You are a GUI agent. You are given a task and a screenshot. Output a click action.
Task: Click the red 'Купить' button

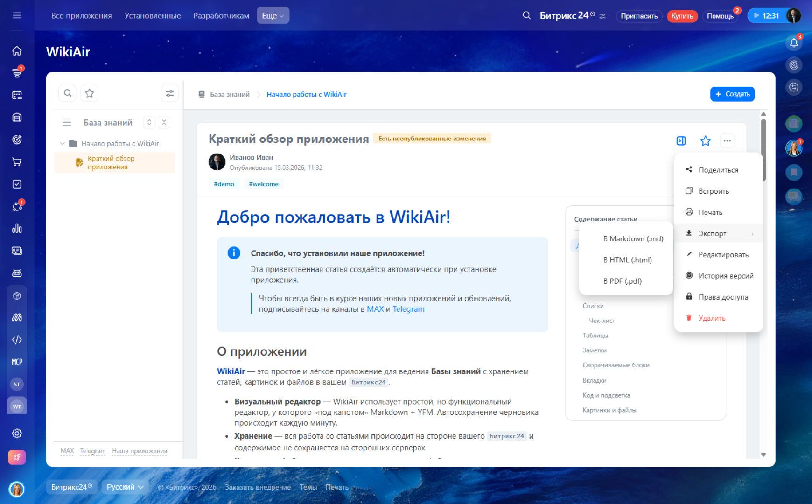[x=682, y=16]
